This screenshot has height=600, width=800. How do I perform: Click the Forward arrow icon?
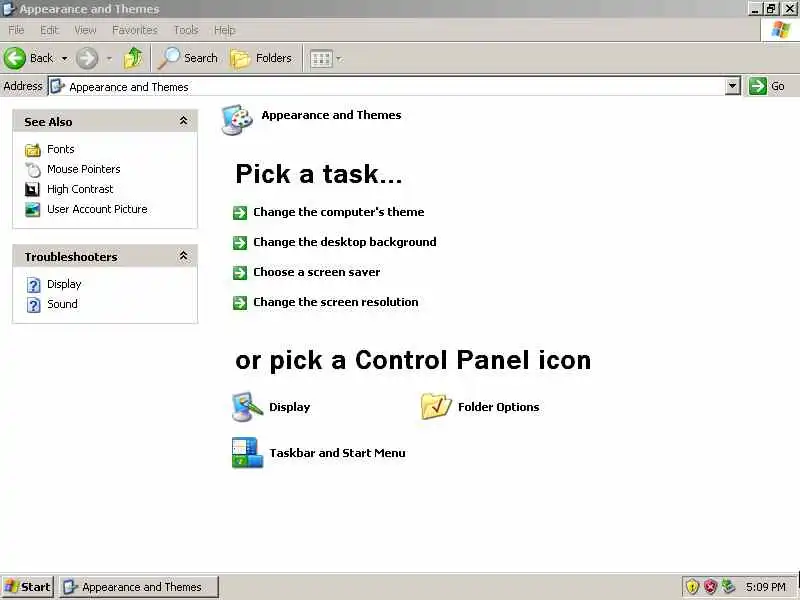coord(87,58)
